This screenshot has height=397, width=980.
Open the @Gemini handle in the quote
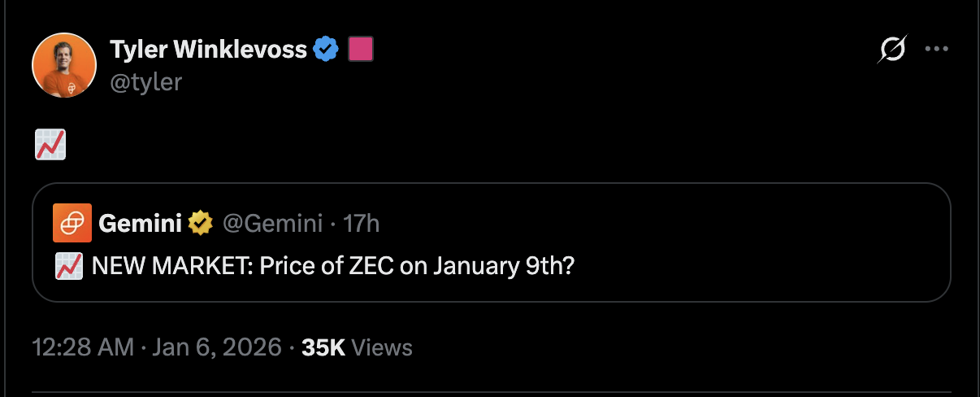(272, 223)
